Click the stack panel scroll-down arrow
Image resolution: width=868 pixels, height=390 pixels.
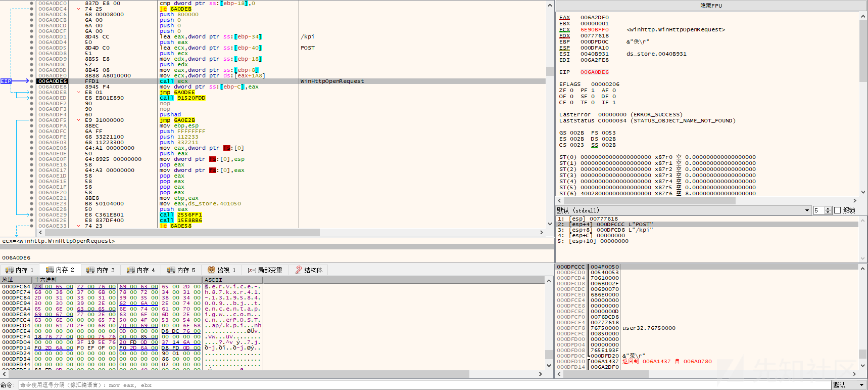[x=863, y=366]
